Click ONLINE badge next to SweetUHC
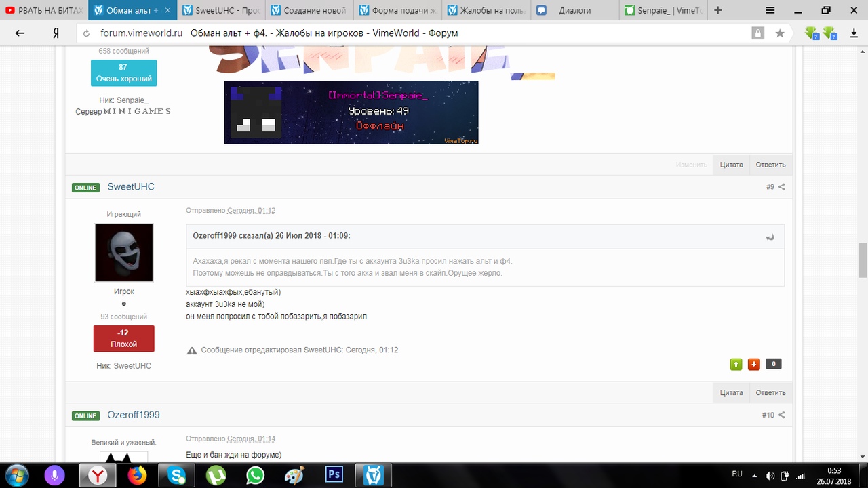 pyautogui.click(x=85, y=188)
